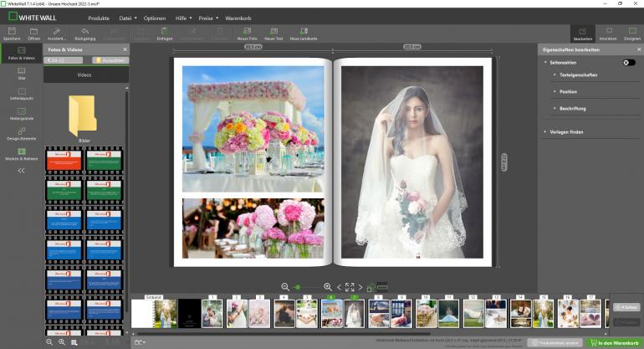Zoom in on the page canvas
Screen dimensions: 644x349
(328, 287)
